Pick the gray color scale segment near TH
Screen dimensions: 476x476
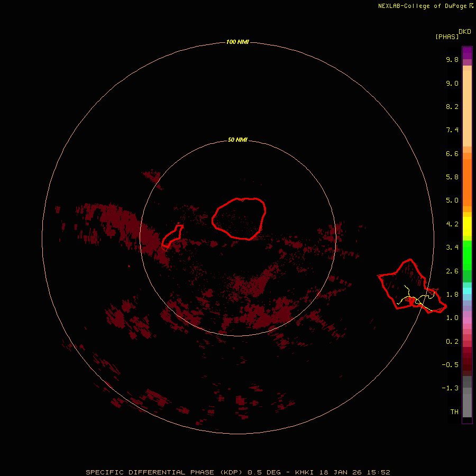(467, 405)
